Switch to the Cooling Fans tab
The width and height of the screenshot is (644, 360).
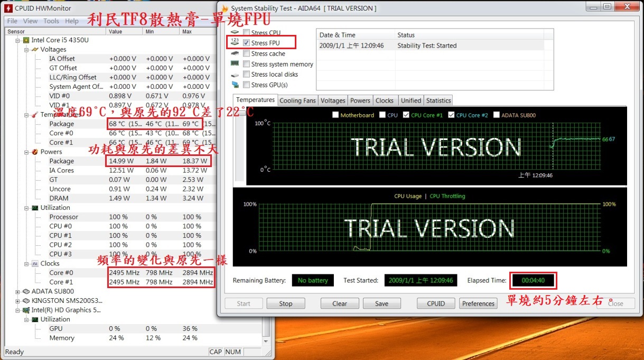297,100
